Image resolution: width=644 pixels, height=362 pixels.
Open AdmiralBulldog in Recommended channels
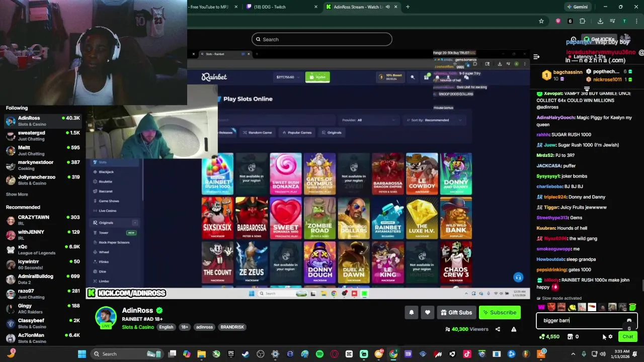tap(42, 279)
